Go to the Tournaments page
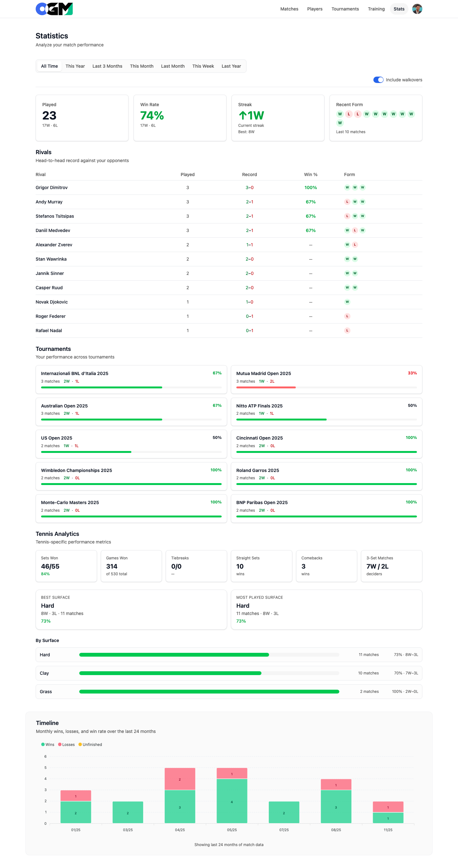The image size is (458, 868). 345,9
